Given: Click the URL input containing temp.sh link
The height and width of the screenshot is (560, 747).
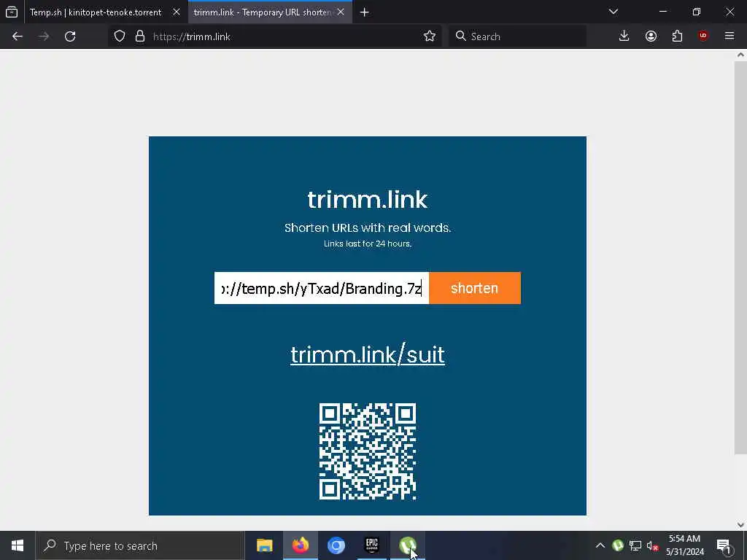Looking at the screenshot, I should click(322, 288).
